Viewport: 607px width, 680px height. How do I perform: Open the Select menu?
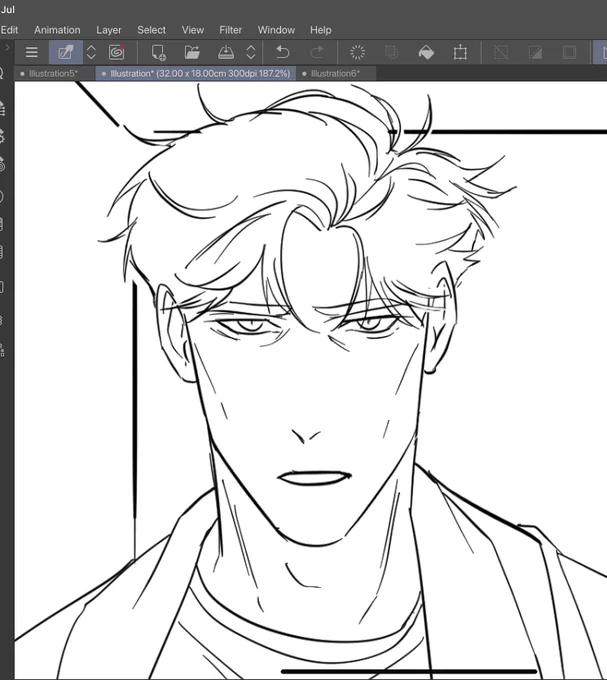coord(151,30)
